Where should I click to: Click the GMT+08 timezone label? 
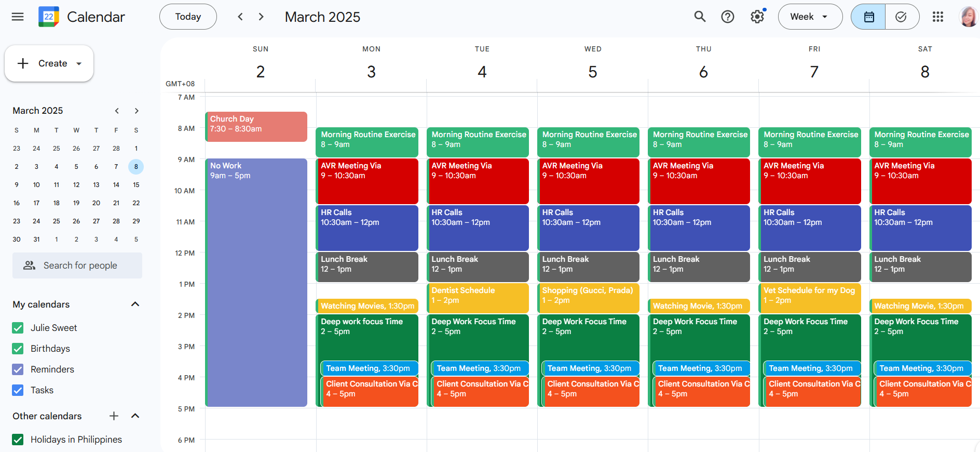tap(180, 84)
